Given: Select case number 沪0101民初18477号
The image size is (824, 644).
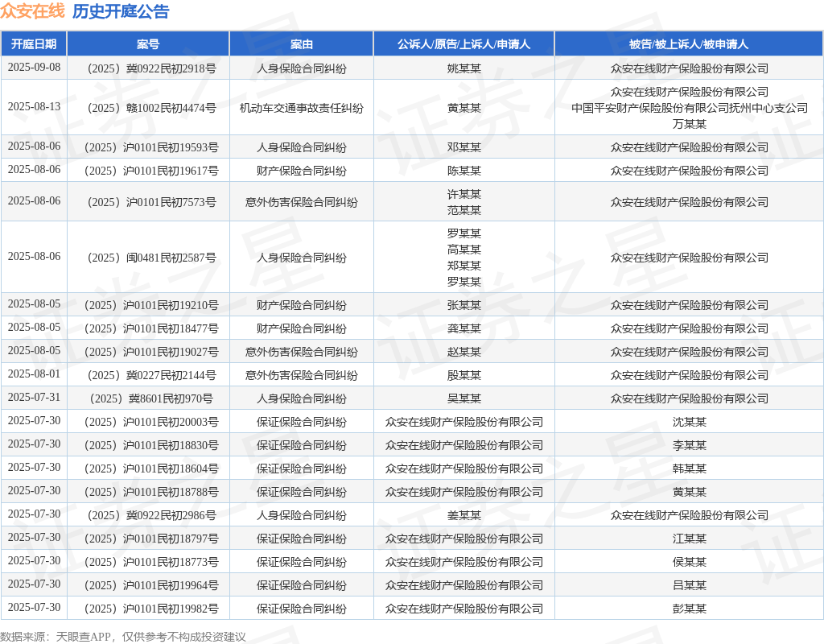Looking at the screenshot, I should [x=152, y=328].
